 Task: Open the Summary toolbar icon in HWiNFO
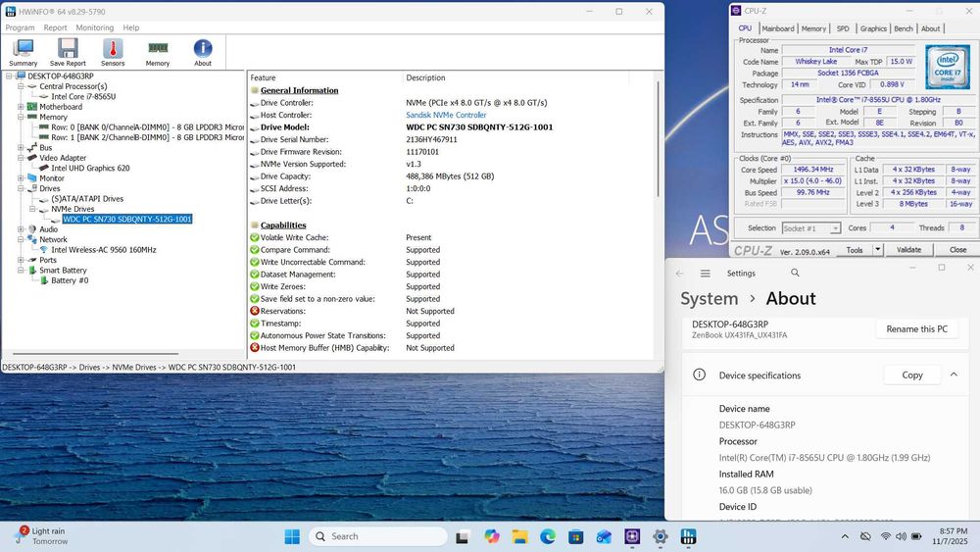click(x=24, y=53)
